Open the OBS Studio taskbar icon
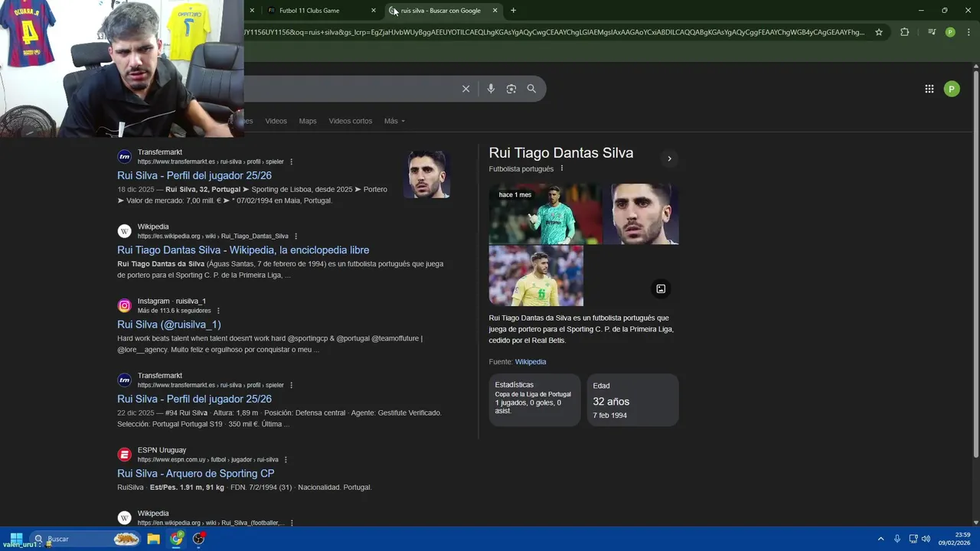980x551 pixels. point(199,539)
